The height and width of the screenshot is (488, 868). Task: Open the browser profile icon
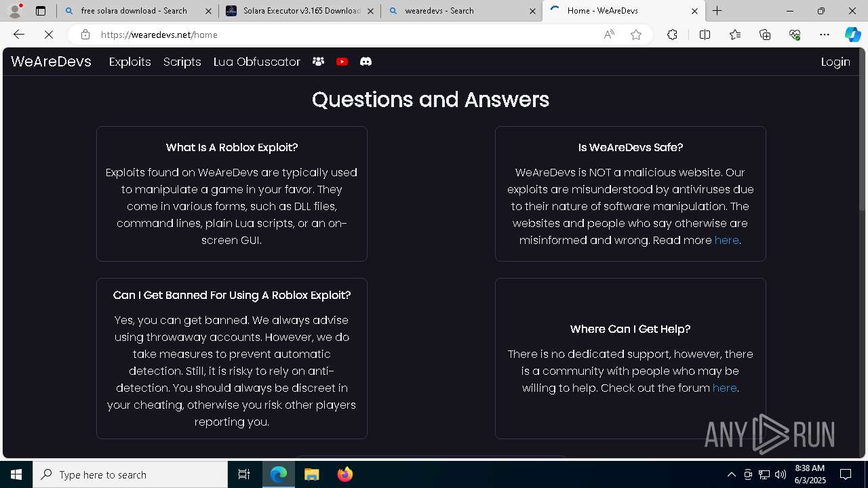15,11
